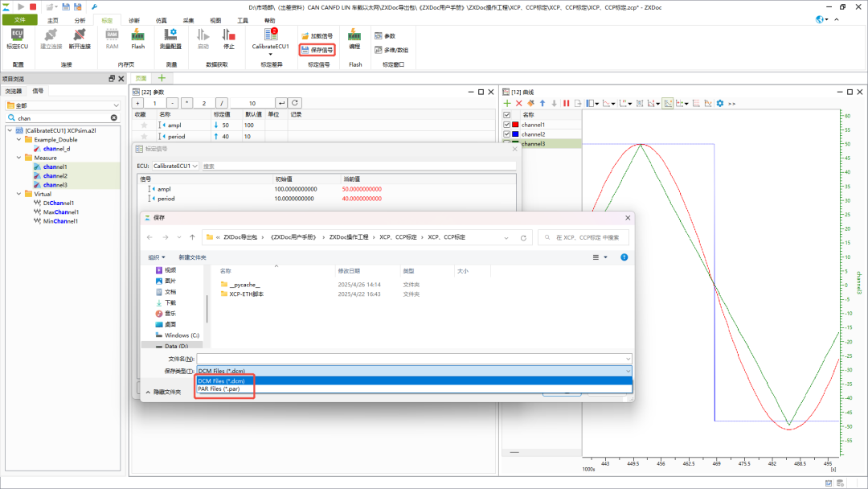Image resolution: width=868 pixels, height=489 pixels.
Task: Delete the curve with the red X icon
Action: pyautogui.click(x=518, y=104)
